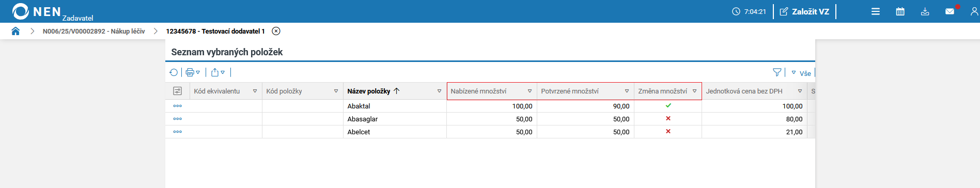Open the print options dropdown arrow
Screen dimensions: 980x188
coord(198,73)
